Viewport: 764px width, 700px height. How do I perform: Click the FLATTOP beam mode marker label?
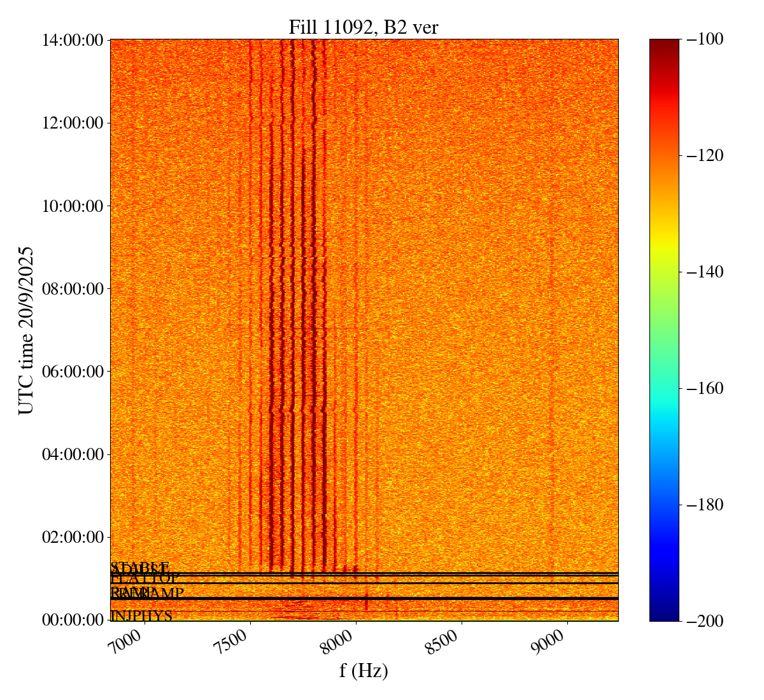pyautogui.click(x=145, y=578)
